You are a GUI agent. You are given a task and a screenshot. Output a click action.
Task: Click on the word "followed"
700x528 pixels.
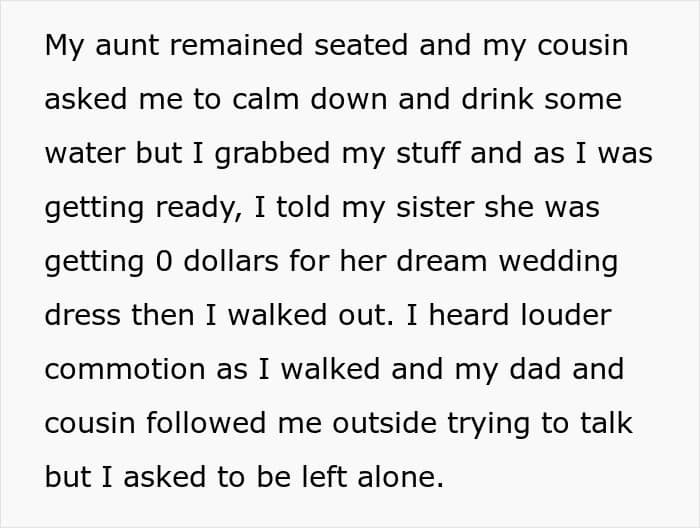tap(206, 423)
